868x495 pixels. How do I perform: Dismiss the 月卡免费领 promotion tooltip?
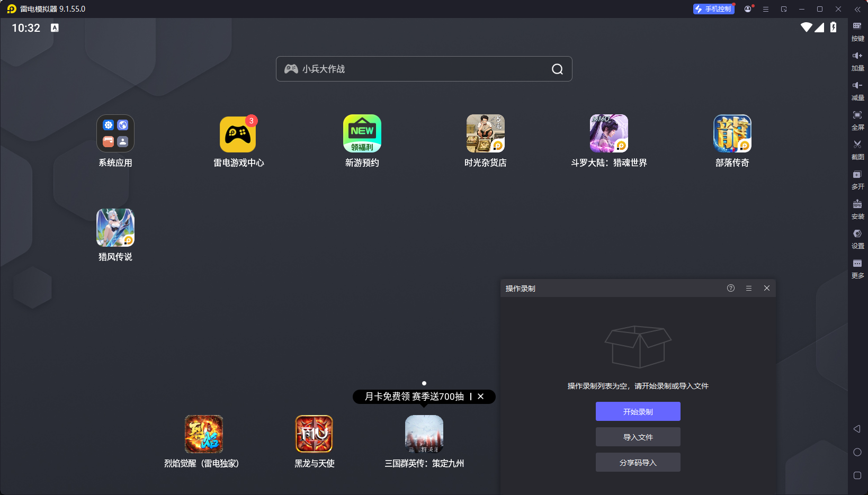click(480, 397)
